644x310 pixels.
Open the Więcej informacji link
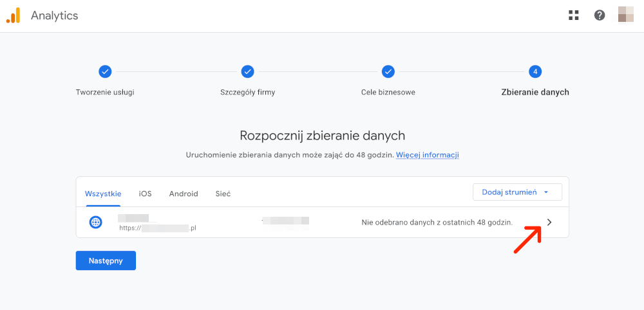pos(427,156)
